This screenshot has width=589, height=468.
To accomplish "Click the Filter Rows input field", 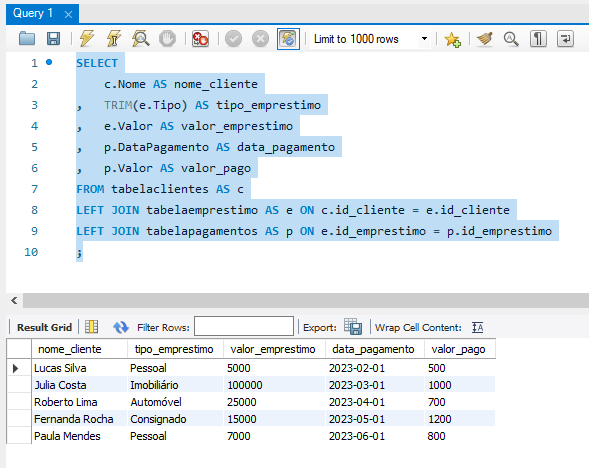I will coord(244,326).
